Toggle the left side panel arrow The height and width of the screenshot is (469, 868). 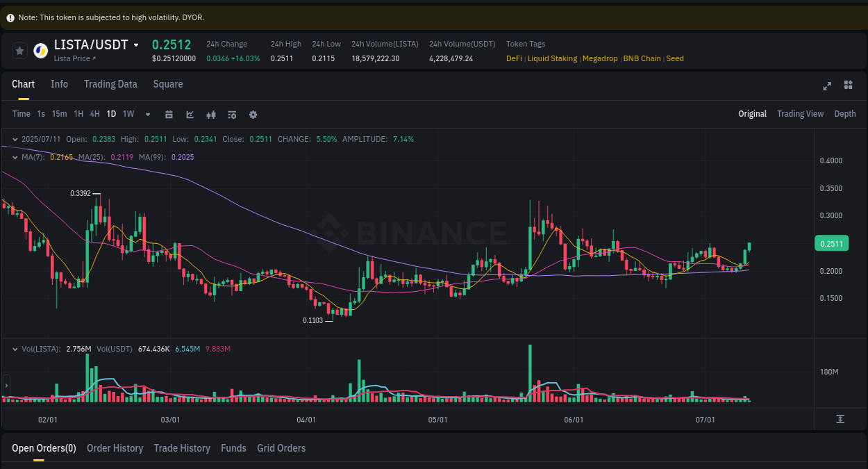5,384
